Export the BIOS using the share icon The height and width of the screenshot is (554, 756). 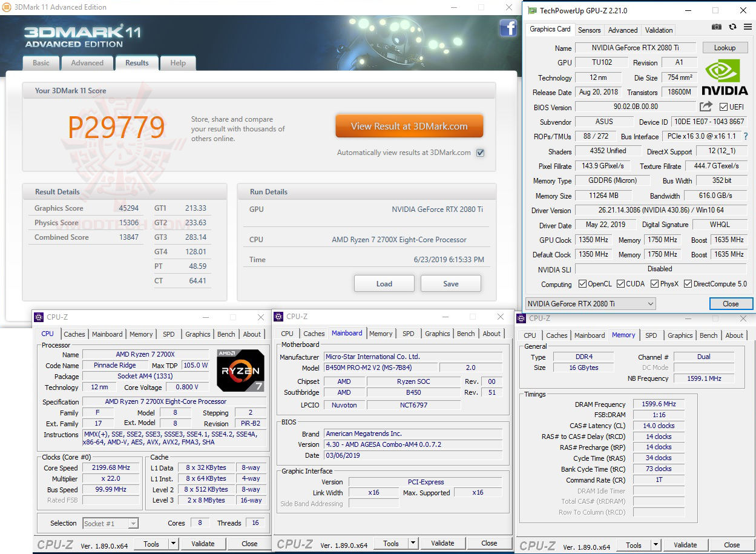pos(705,107)
